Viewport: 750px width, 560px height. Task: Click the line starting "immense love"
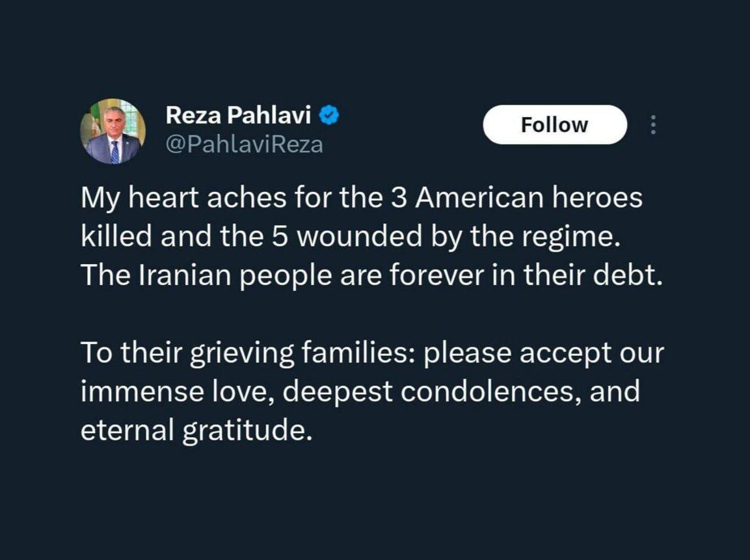(360, 392)
